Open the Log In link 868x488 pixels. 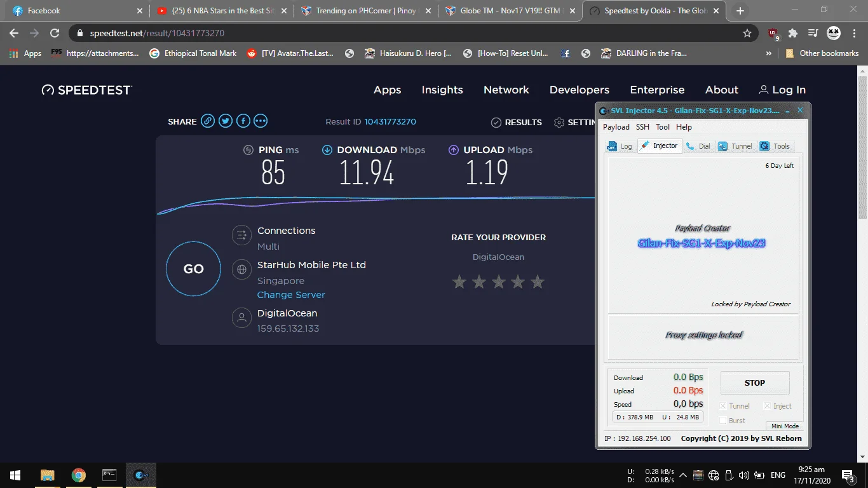point(782,90)
